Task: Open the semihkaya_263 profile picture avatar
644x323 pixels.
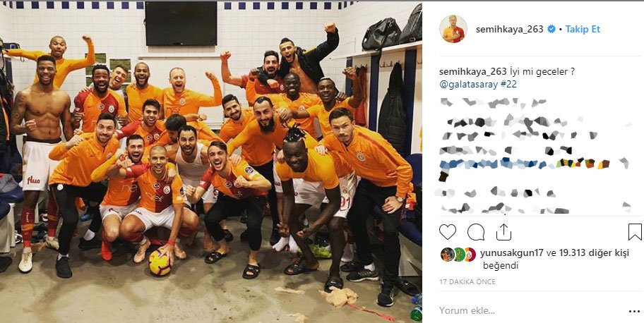Action: tap(453, 29)
